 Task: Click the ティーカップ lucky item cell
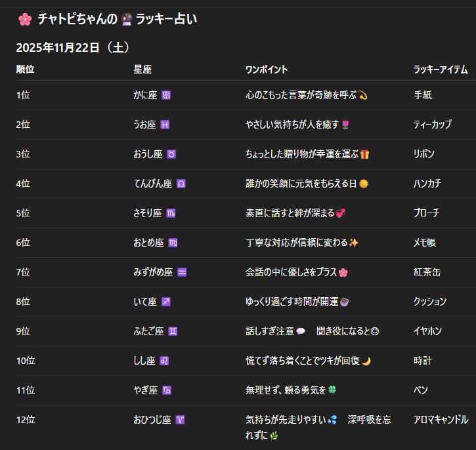(x=432, y=125)
